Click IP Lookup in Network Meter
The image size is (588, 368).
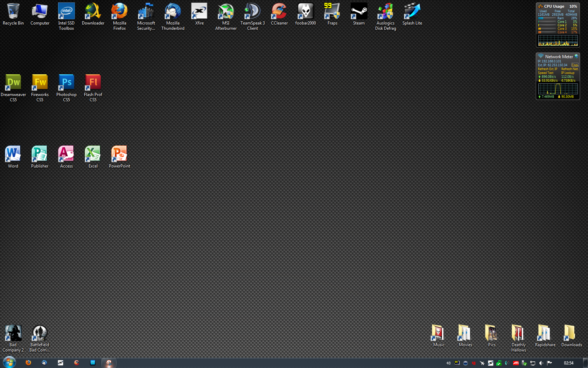568,73
